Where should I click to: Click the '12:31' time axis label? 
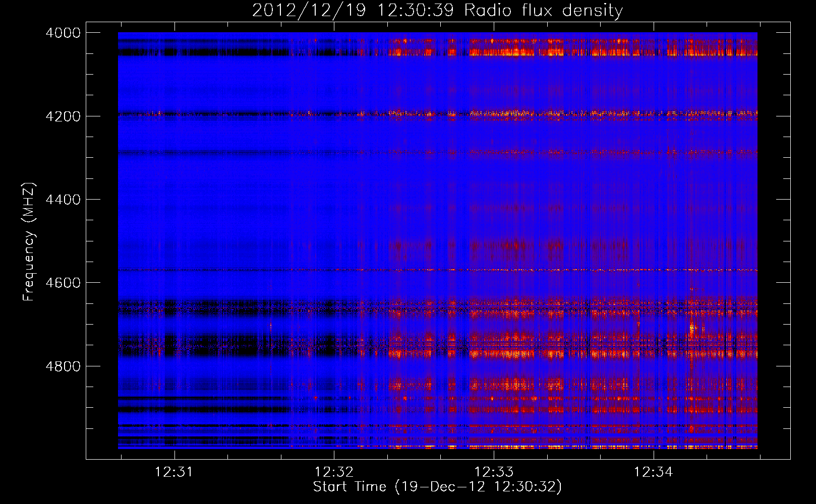tap(173, 472)
